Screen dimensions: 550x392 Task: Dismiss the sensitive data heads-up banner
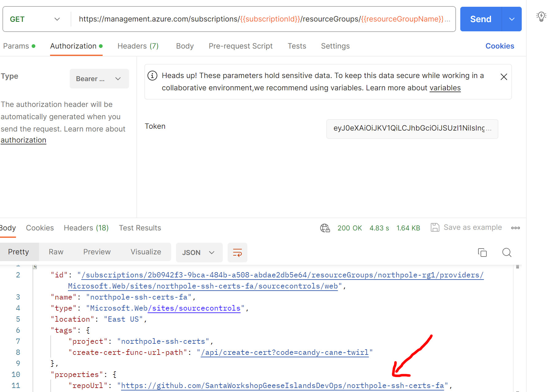point(504,77)
